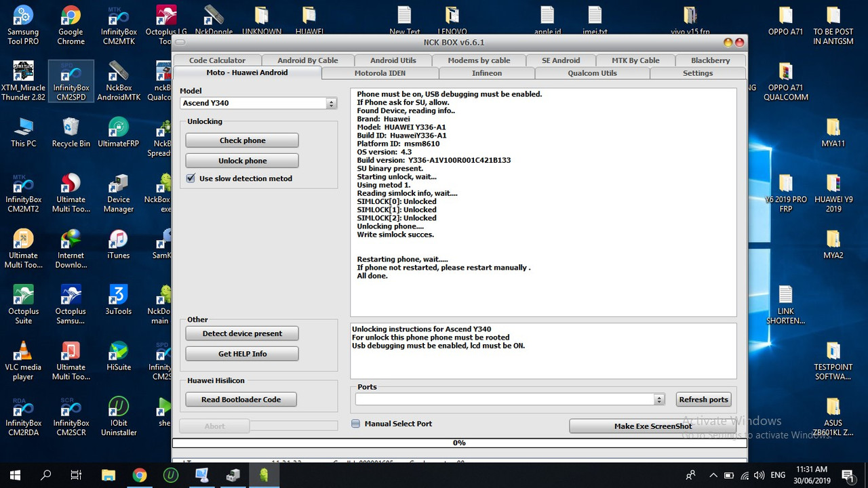Open Samsung Tool PRO desktop icon
The height and width of the screenshot is (488, 868).
point(23,25)
